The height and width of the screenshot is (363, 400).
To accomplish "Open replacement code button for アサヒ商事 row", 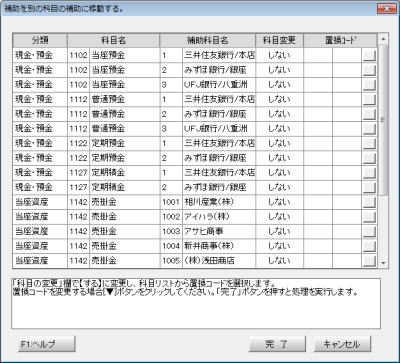I will point(369,231).
